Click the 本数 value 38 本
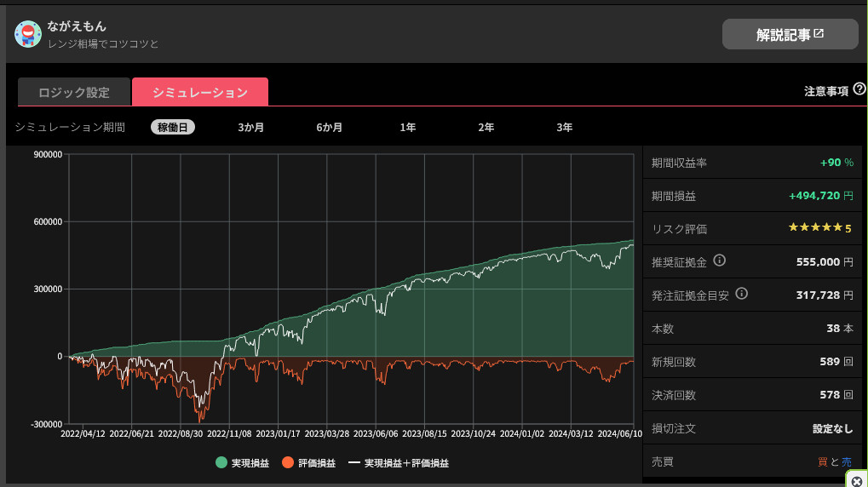Image resolution: width=868 pixels, height=487 pixels. [x=840, y=328]
